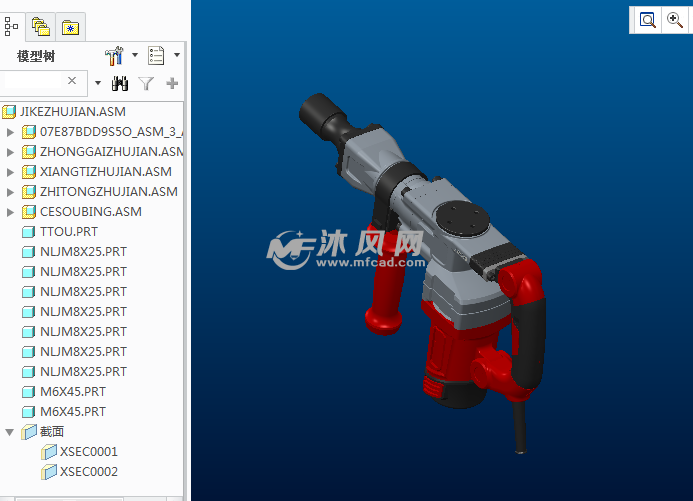The width and height of the screenshot is (693, 501).
Task: Select JIKEZHUJIAN.ASM root assembly
Action: (72, 111)
